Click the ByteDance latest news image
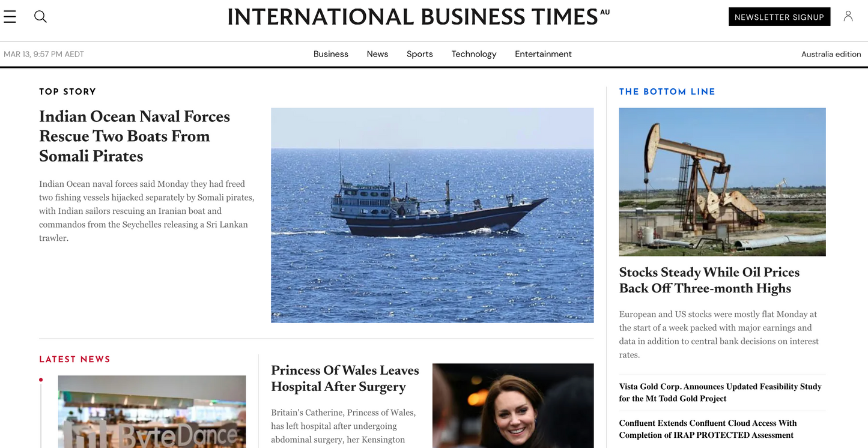The height and width of the screenshot is (448, 868). 152,411
